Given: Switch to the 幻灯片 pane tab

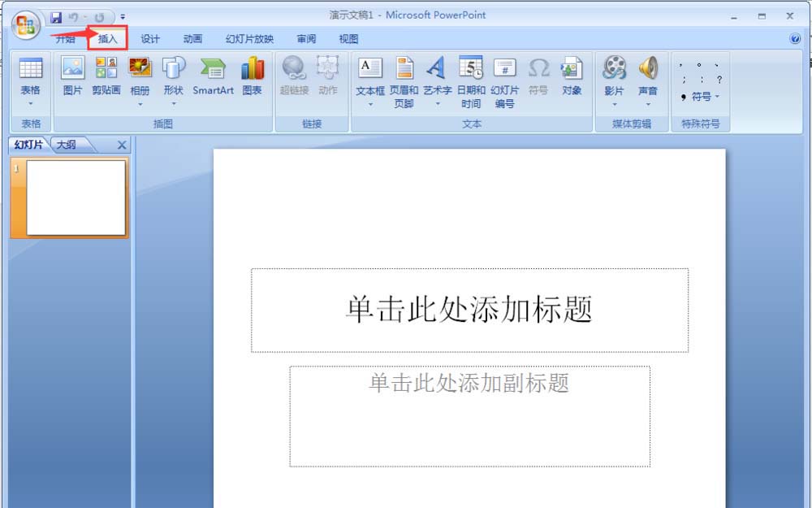Looking at the screenshot, I should pos(28,145).
